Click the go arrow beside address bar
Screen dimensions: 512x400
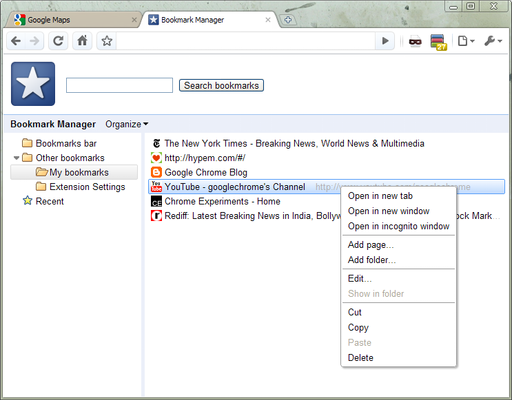coord(385,41)
